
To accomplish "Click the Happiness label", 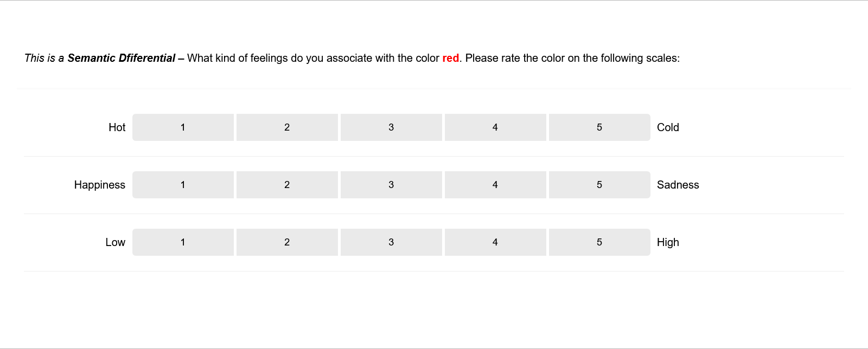I will click(100, 185).
